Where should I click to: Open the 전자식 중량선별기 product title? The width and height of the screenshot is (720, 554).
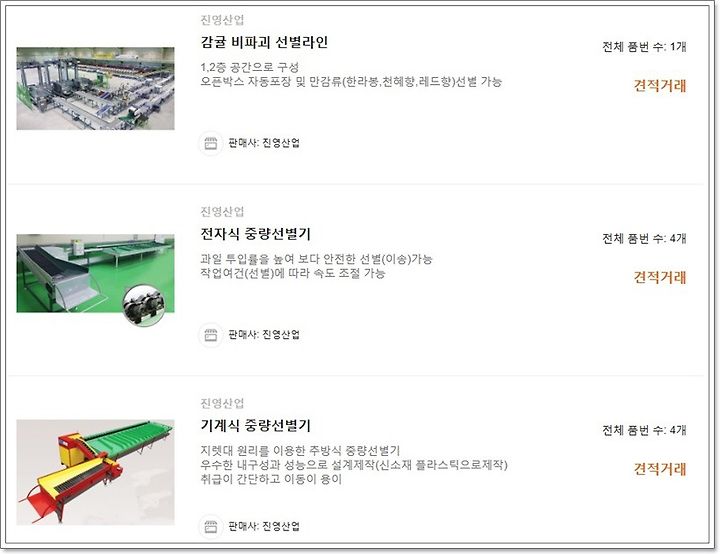pos(256,234)
